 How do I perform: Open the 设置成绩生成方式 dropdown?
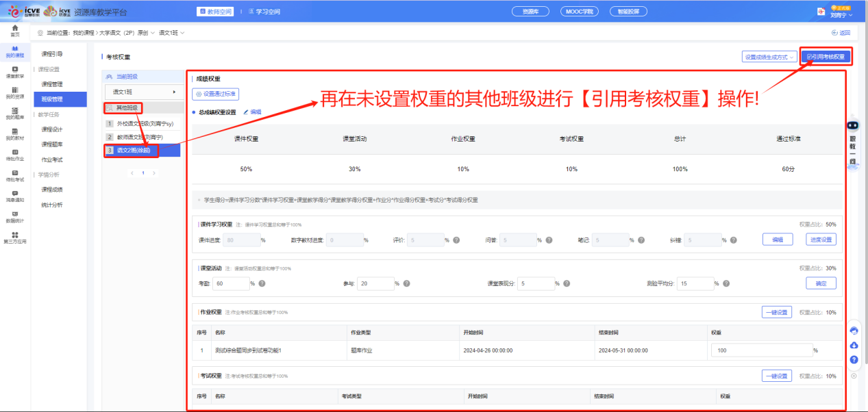pyautogui.click(x=769, y=57)
